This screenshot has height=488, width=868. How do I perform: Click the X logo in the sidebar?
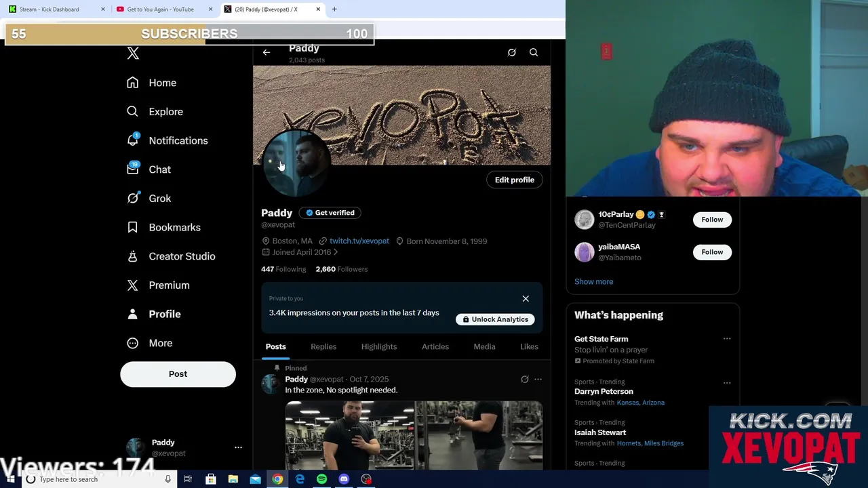133,54
